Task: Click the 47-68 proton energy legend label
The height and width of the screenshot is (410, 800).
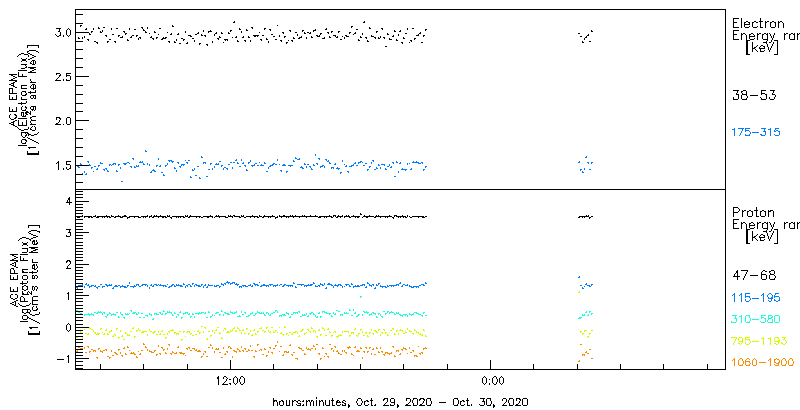Action: [x=754, y=276]
